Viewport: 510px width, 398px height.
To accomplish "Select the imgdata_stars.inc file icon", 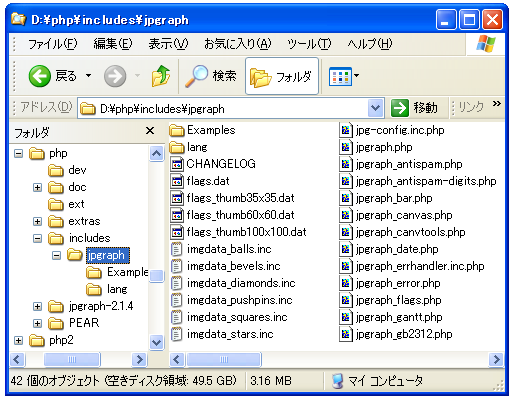I will point(176,334).
